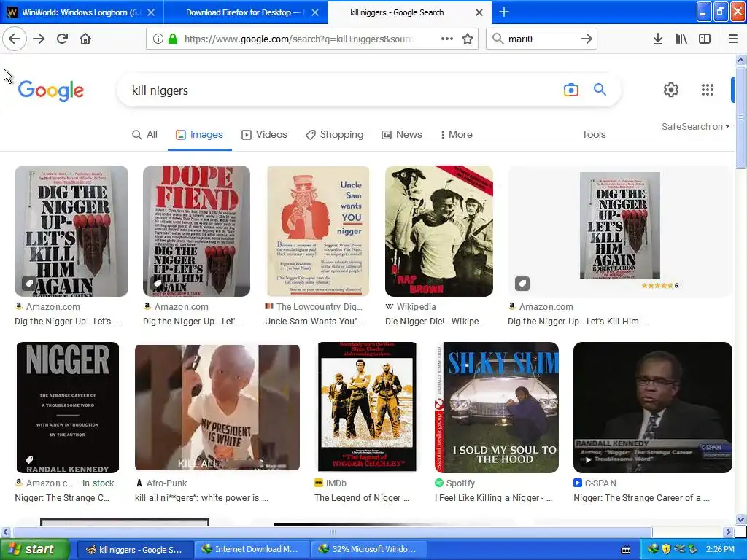Click the Google search by image camera icon
747x560 pixels.
click(x=570, y=90)
